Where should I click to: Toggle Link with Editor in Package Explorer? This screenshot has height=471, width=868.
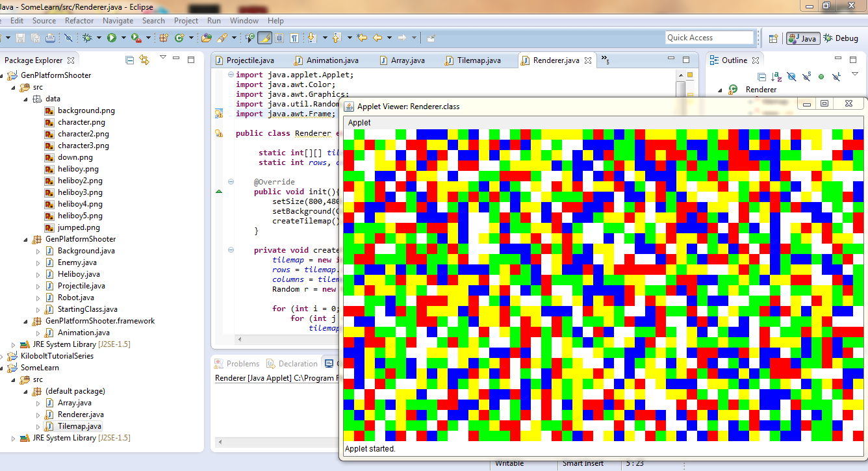(x=144, y=60)
